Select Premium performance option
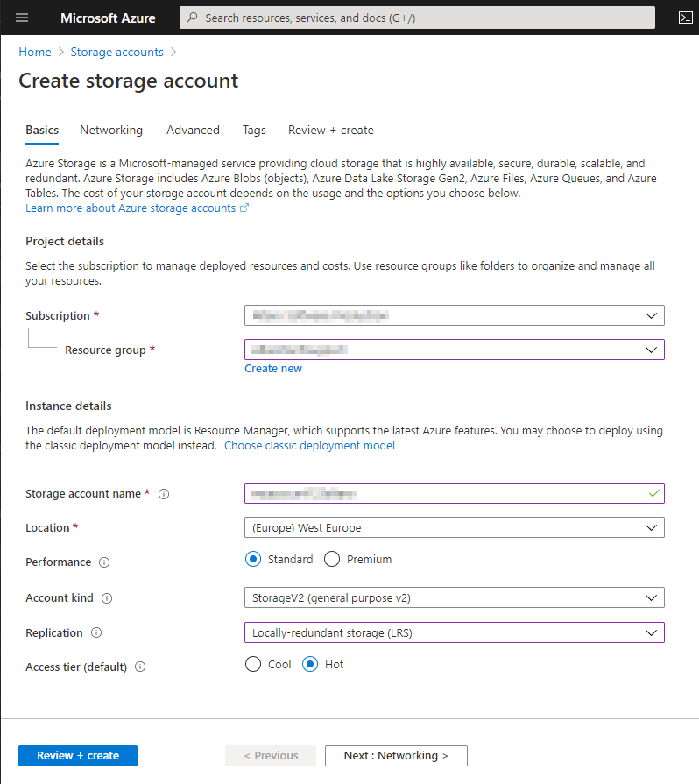 pyautogui.click(x=332, y=560)
